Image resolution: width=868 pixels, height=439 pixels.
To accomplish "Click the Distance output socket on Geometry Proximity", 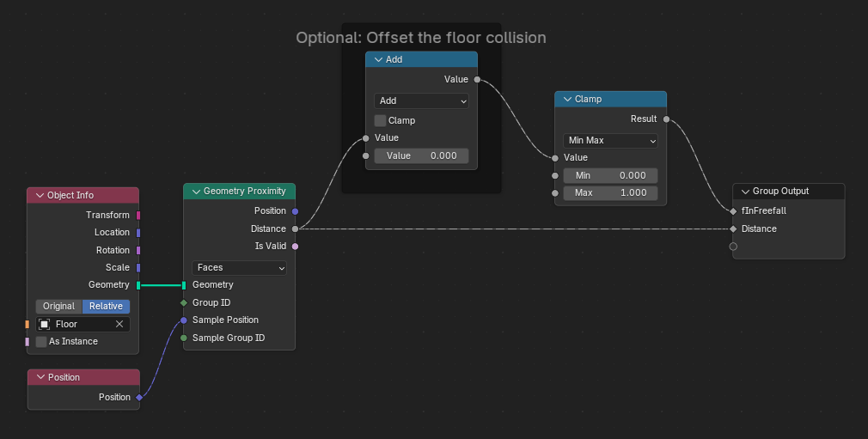I will pos(295,229).
